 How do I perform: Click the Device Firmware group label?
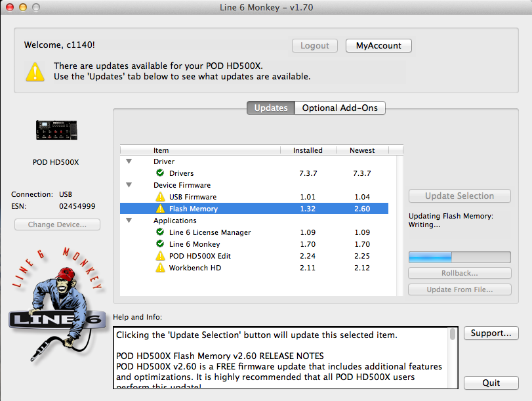pos(182,185)
